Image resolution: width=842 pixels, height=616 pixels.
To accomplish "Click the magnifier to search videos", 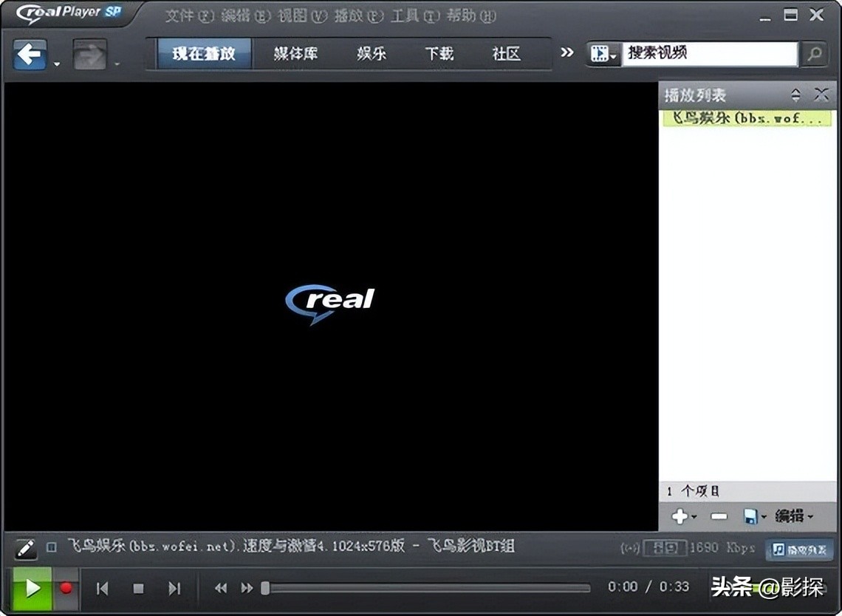I will pyautogui.click(x=815, y=54).
